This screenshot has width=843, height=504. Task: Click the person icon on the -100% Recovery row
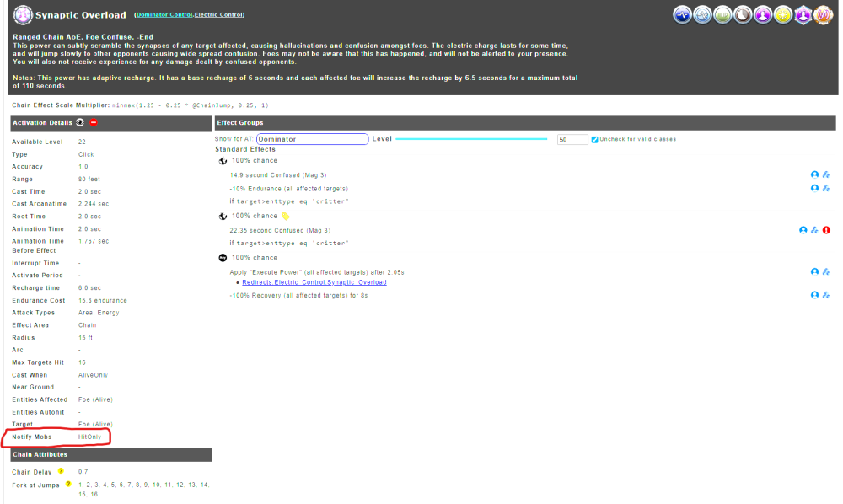[814, 295]
